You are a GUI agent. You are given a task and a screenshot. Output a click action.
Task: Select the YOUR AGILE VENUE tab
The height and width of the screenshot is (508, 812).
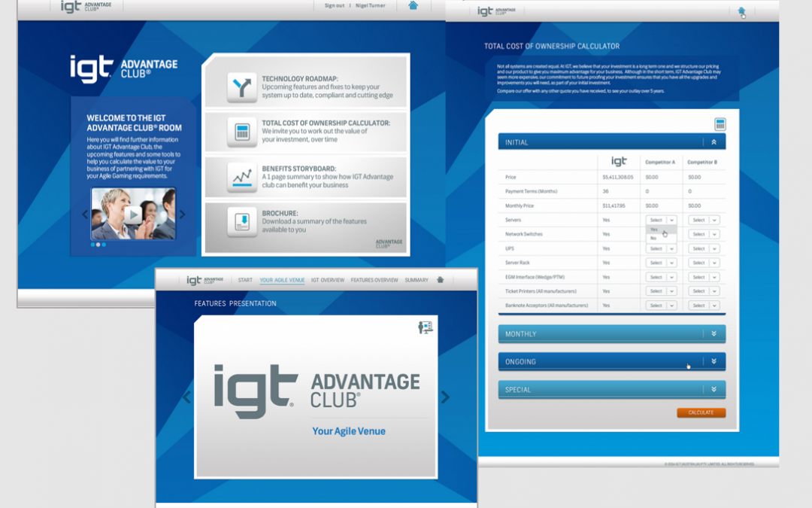coord(282,280)
